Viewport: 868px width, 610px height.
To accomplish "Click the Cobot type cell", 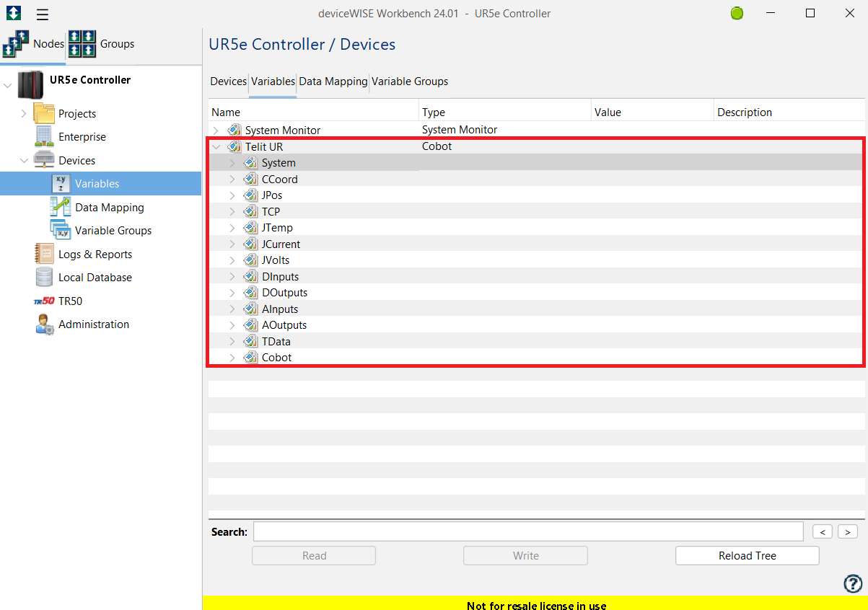I will (x=437, y=146).
